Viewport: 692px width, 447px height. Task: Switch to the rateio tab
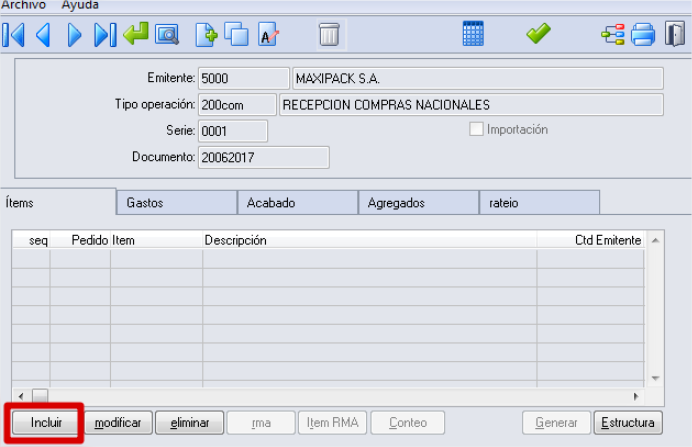pyautogui.click(x=539, y=203)
